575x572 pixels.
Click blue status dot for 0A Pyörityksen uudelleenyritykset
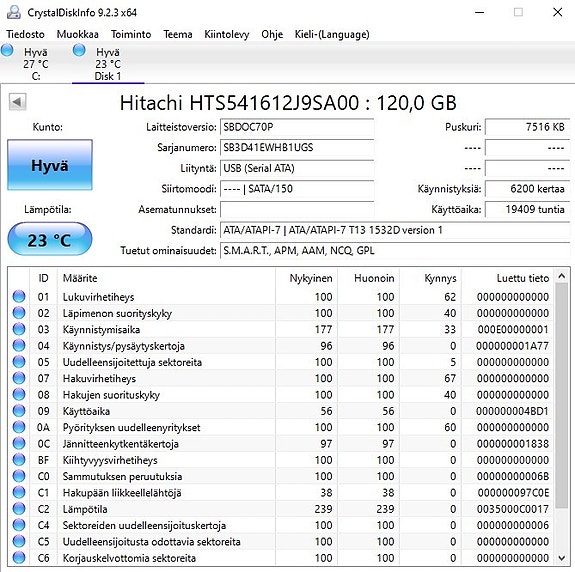[x=19, y=427]
